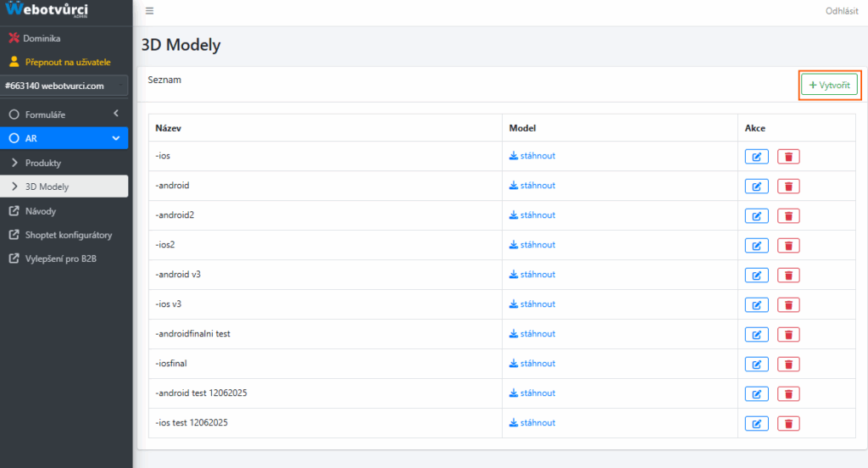Delete the -android2 model
This screenshot has height=468, width=868.
(788, 216)
